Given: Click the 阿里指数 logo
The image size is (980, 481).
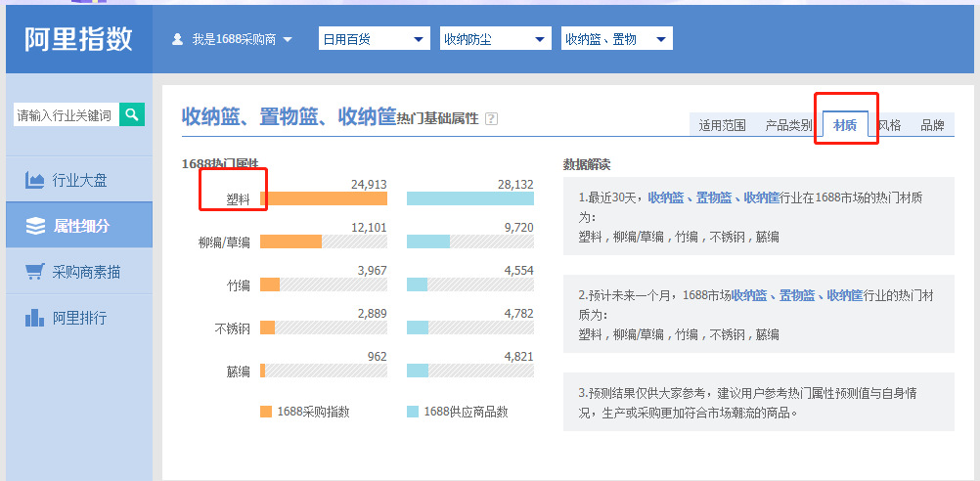Looking at the screenshot, I should [x=79, y=39].
